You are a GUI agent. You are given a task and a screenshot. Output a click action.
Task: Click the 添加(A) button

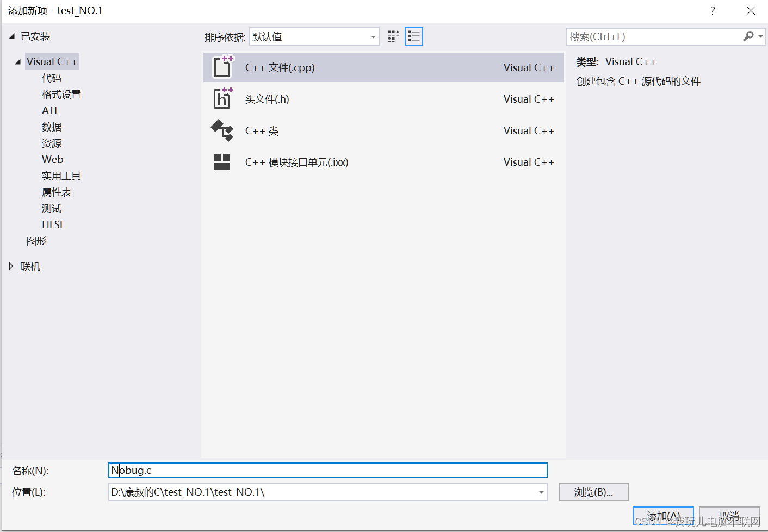(x=664, y=516)
